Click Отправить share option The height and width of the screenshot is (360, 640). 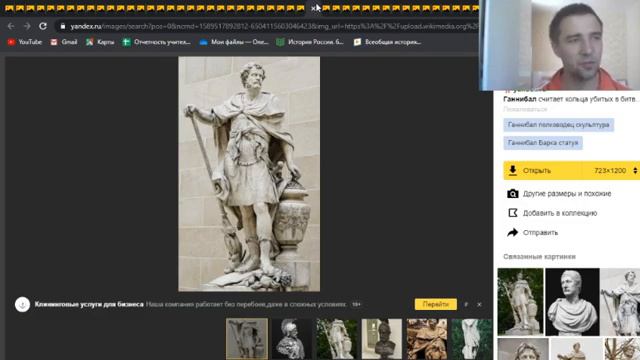pos(540,233)
